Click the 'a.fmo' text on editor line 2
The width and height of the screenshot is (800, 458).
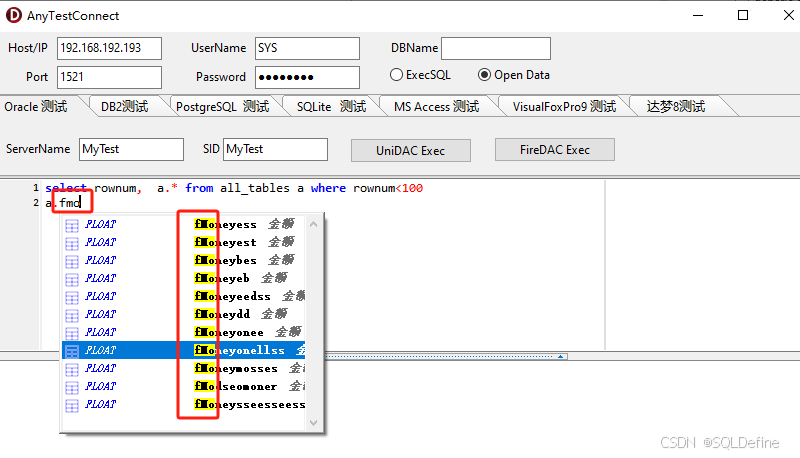point(63,203)
